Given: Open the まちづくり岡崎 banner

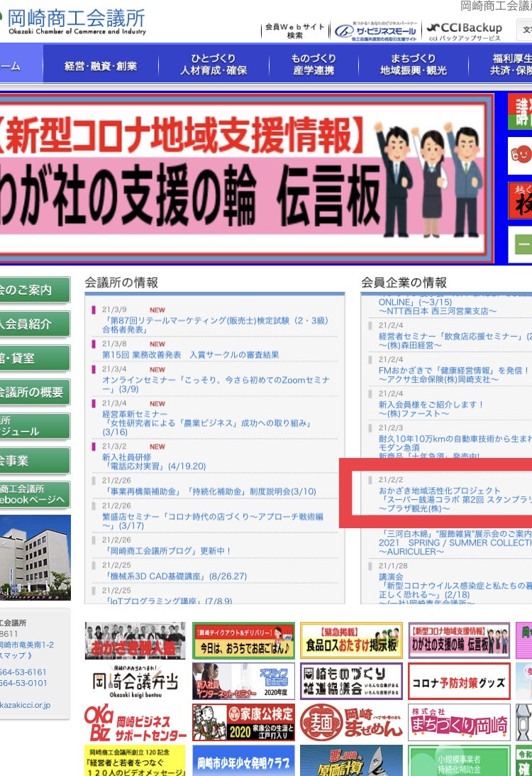Looking at the screenshot, I should [459, 721].
